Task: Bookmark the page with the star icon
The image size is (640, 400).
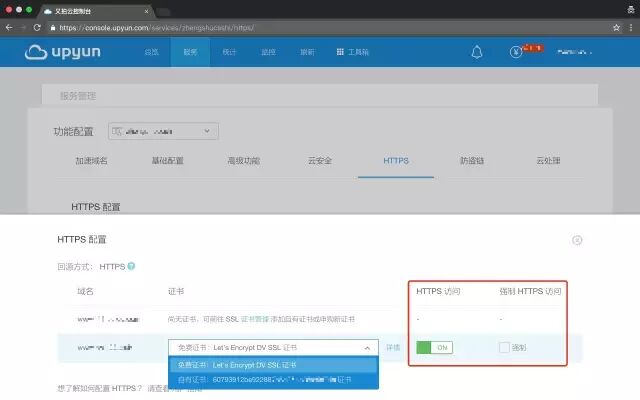Action: pyautogui.click(x=616, y=28)
